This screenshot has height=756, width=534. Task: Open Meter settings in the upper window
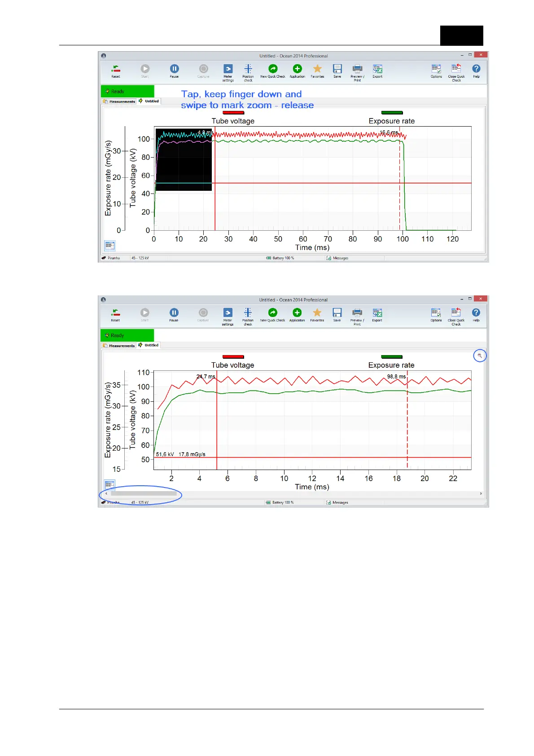pos(228,73)
